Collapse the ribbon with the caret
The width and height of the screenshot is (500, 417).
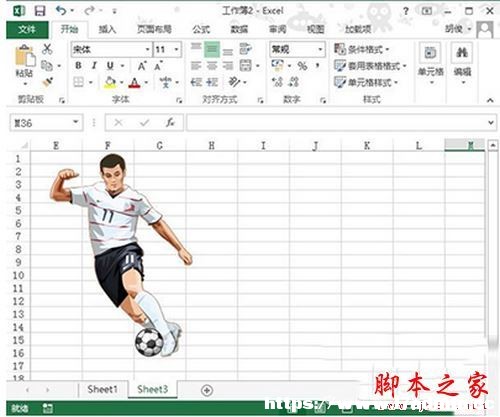[490, 100]
